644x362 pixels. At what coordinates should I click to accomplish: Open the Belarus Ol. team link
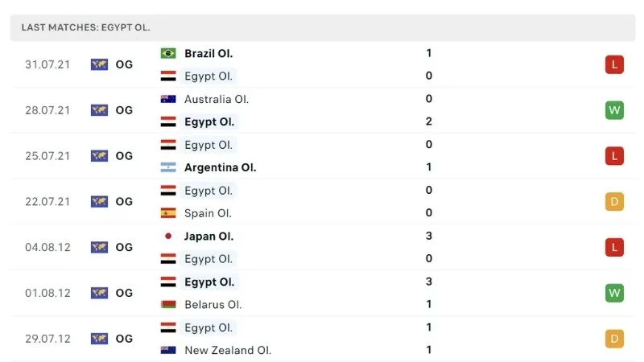[x=213, y=305]
